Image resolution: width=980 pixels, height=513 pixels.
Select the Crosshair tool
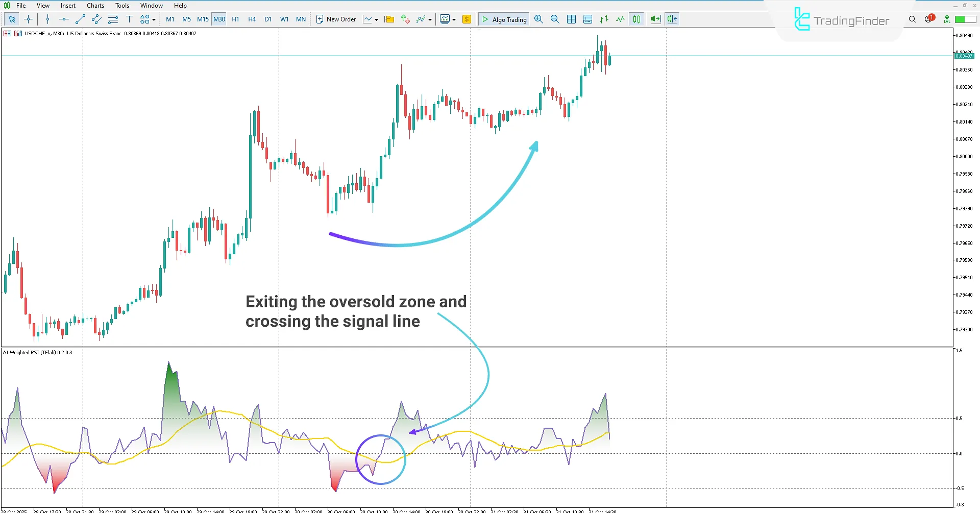point(28,19)
